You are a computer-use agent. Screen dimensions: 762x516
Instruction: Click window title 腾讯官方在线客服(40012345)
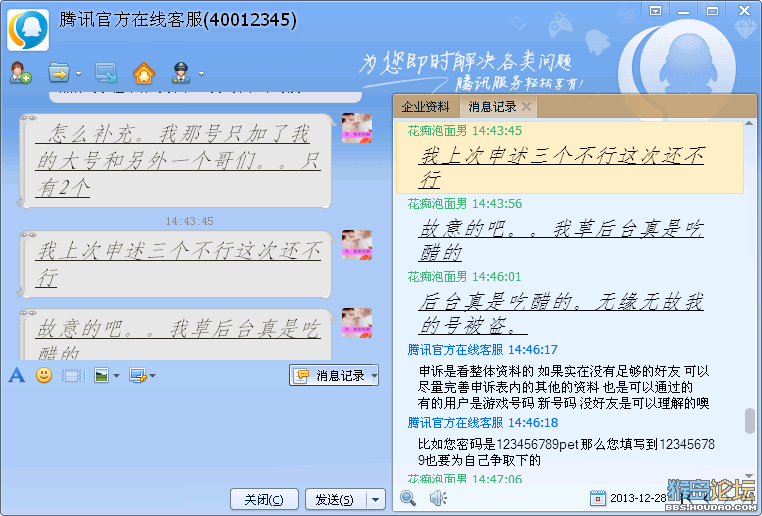178,20
